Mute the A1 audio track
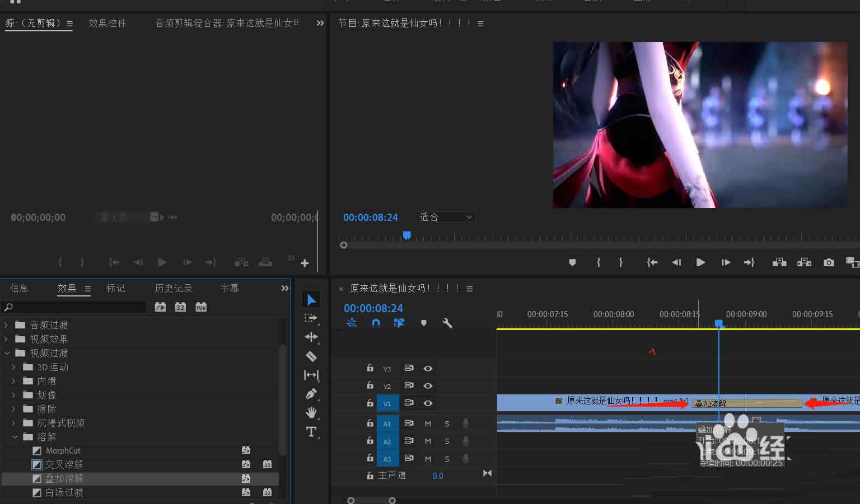Screen dimensions: 860x504 (x=428, y=424)
